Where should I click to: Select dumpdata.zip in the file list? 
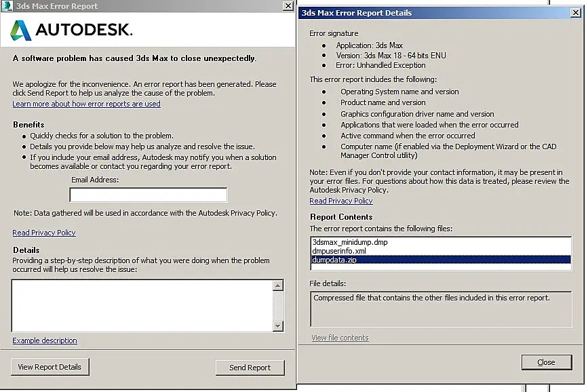coord(441,260)
